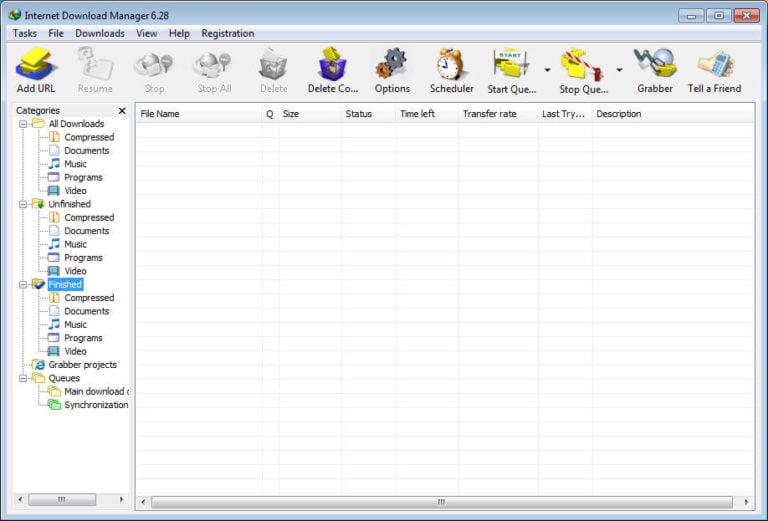Close the Categories panel with its X
768x521 pixels.
pos(122,111)
